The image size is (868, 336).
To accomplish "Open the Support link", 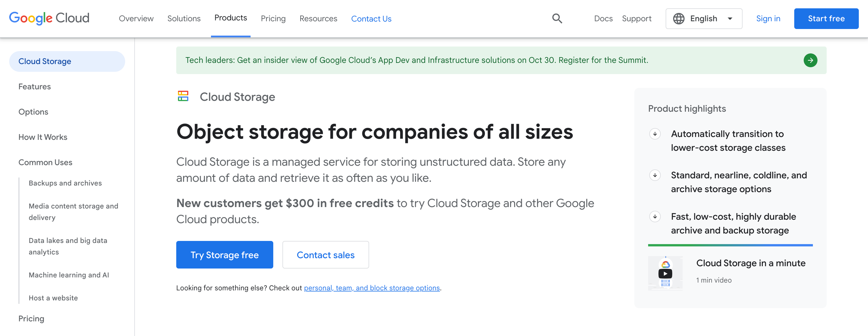I will click(x=637, y=19).
